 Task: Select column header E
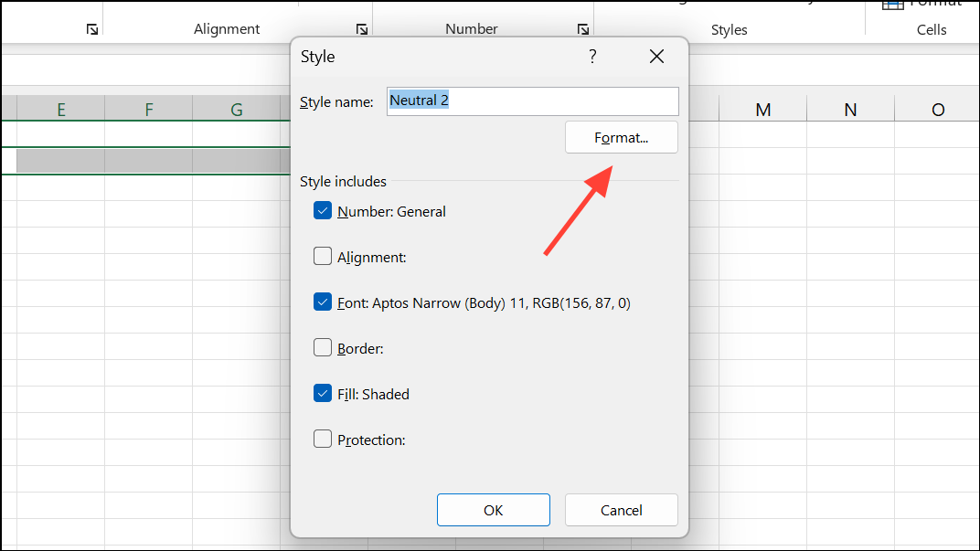[x=60, y=109]
